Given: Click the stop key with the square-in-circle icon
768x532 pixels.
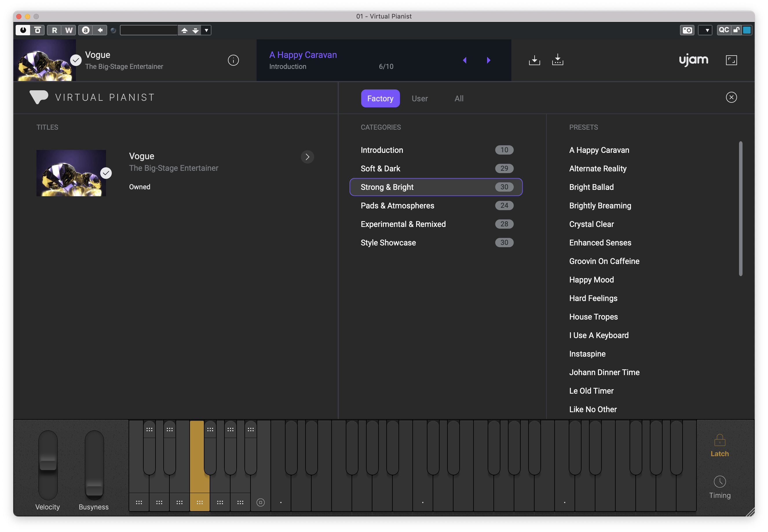Looking at the screenshot, I should pyautogui.click(x=260, y=502).
